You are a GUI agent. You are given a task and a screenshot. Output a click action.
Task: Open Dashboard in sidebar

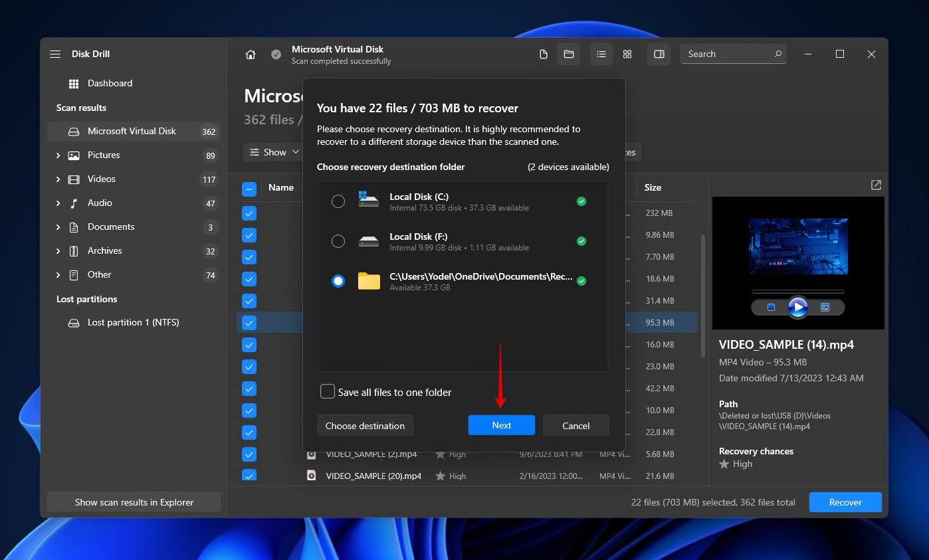point(110,84)
